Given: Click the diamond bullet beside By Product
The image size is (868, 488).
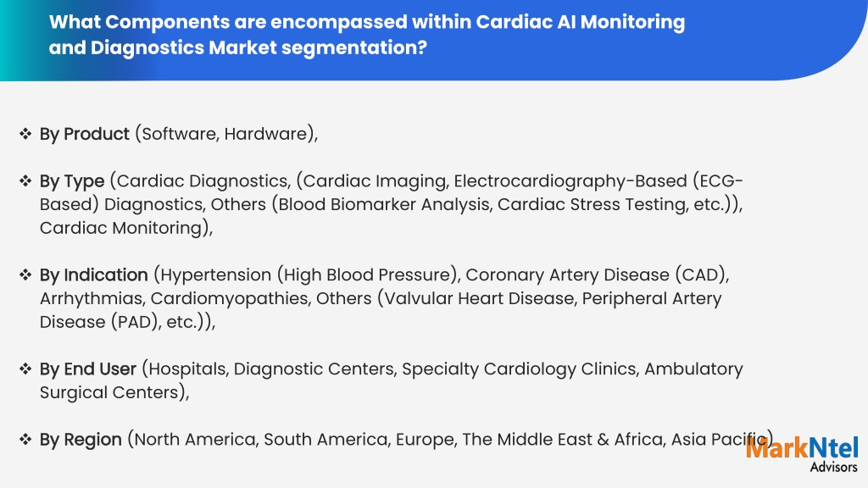Looking at the screenshot, I should (25, 134).
